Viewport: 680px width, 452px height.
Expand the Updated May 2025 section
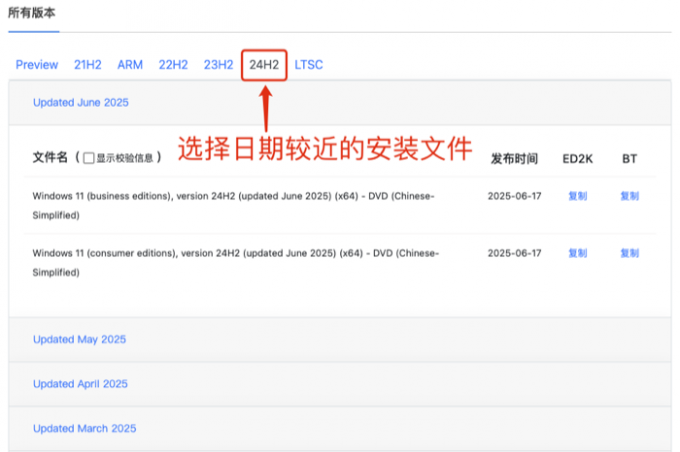pos(79,339)
